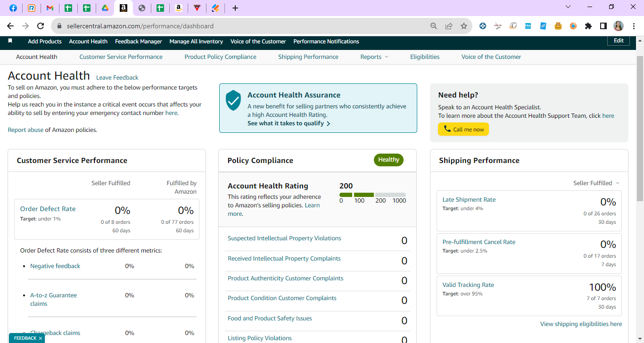Expand the Seller Fulfilled dropdown in Shipping Performance

[x=596, y=183]
